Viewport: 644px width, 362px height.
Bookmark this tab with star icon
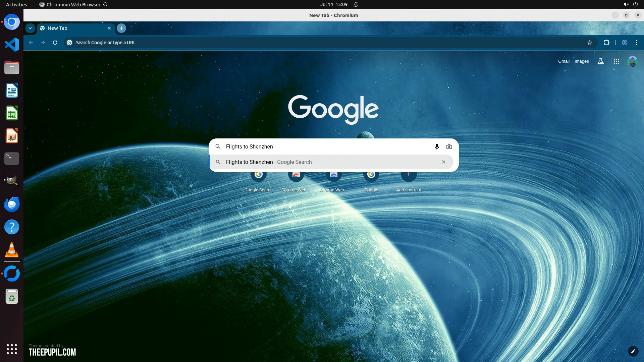pos(589,43)
